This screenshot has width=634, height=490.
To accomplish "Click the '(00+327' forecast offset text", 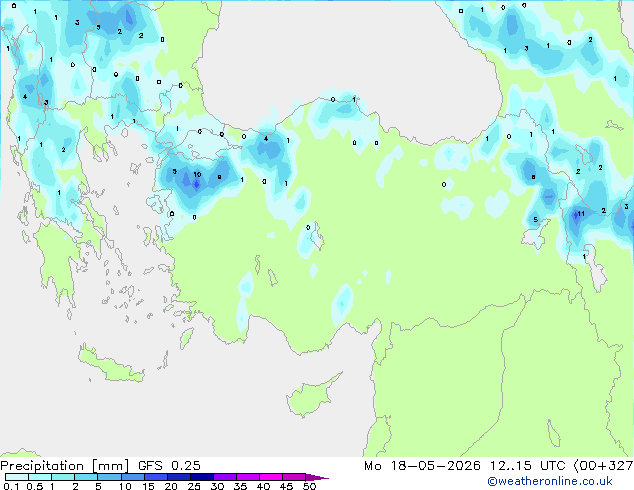I will [603, 466].
